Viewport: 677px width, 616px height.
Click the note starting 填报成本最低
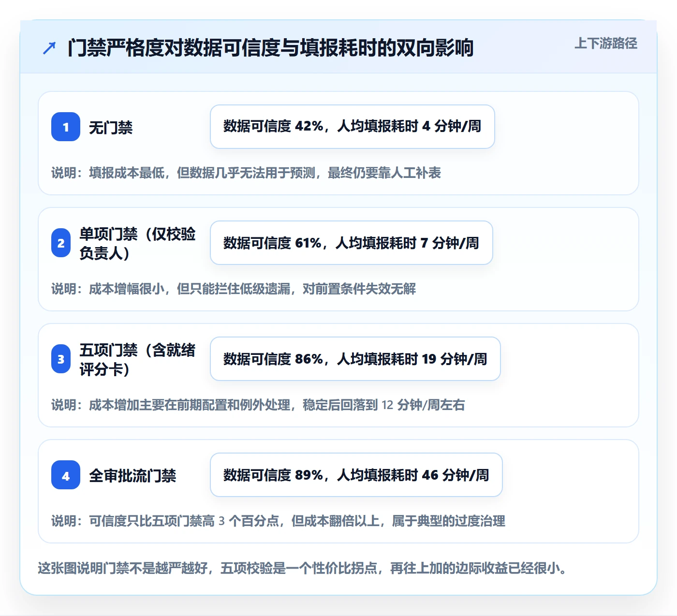tap(246, 173)
